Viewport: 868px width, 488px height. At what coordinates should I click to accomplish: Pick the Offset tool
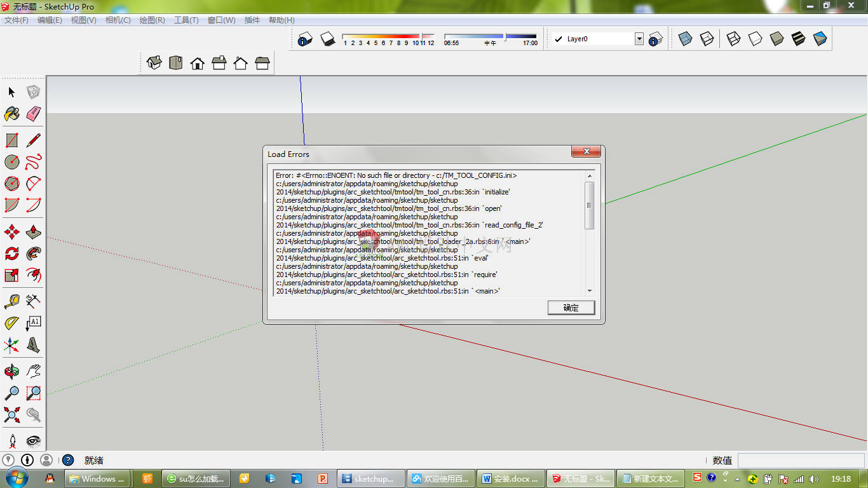point(34,275)
